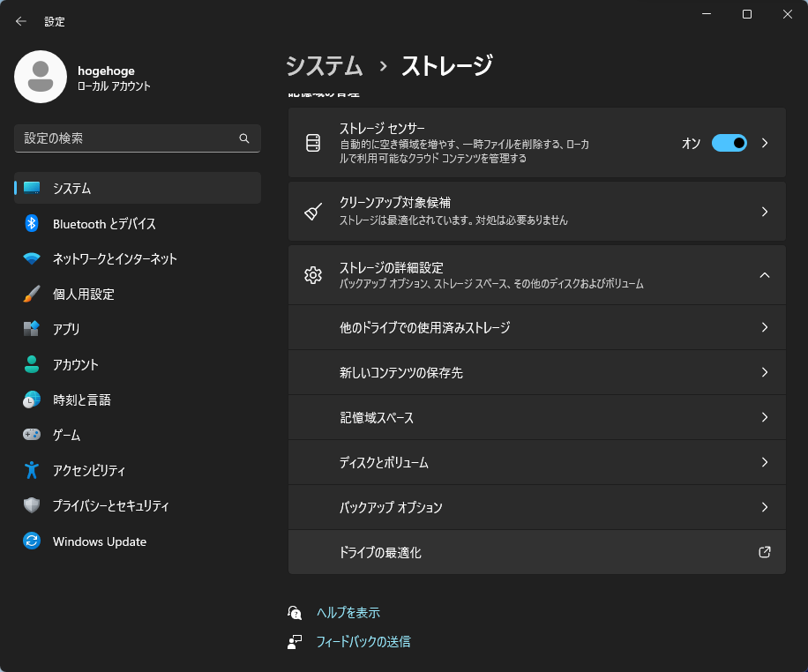Click the back arrow in title bar
808x672 pixels.
tap(21, 21)
